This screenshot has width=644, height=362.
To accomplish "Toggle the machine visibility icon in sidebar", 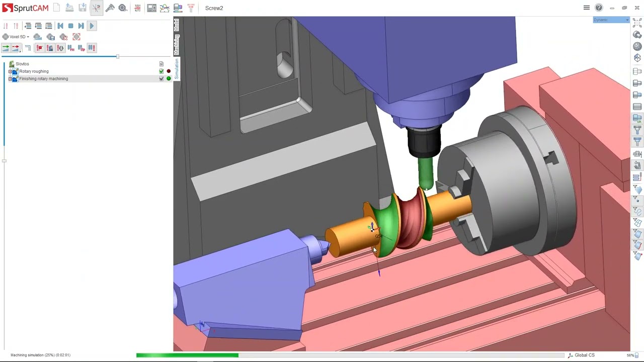I will pyautogui.click(x=637, y=165).
